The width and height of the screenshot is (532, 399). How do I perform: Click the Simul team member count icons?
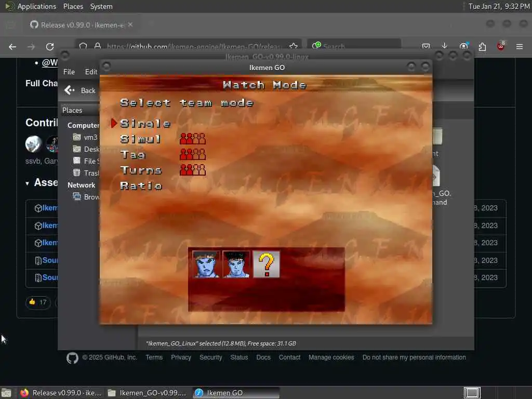[x=193, y=139]
